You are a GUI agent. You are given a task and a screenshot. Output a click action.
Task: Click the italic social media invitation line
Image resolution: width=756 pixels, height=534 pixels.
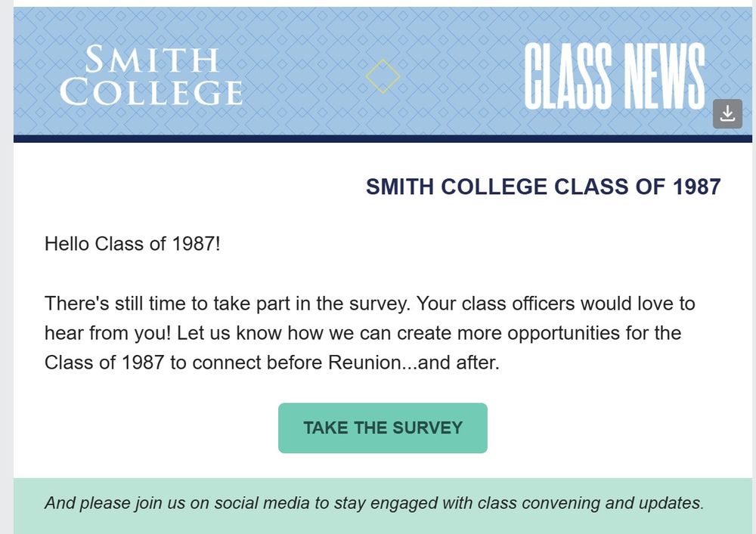tap(374, 503)
